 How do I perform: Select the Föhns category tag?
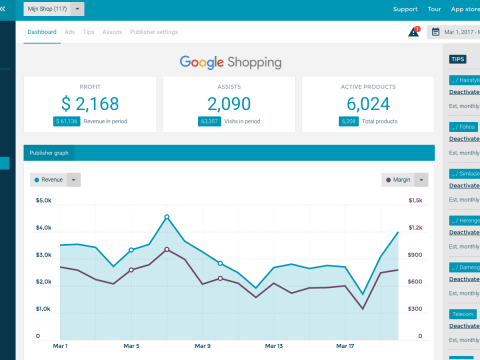pos(464,127)
